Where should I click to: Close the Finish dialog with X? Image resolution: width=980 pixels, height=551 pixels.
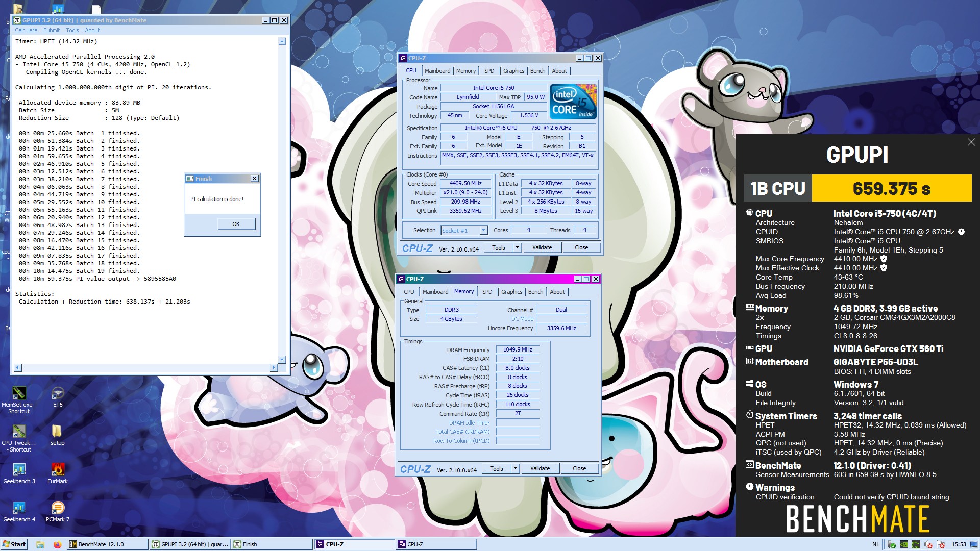(255, 179)
